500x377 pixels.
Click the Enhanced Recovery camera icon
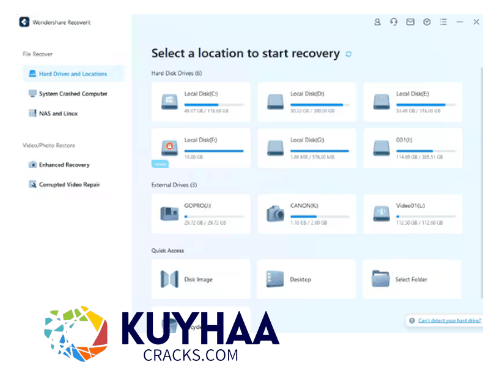tap(32, 165)
